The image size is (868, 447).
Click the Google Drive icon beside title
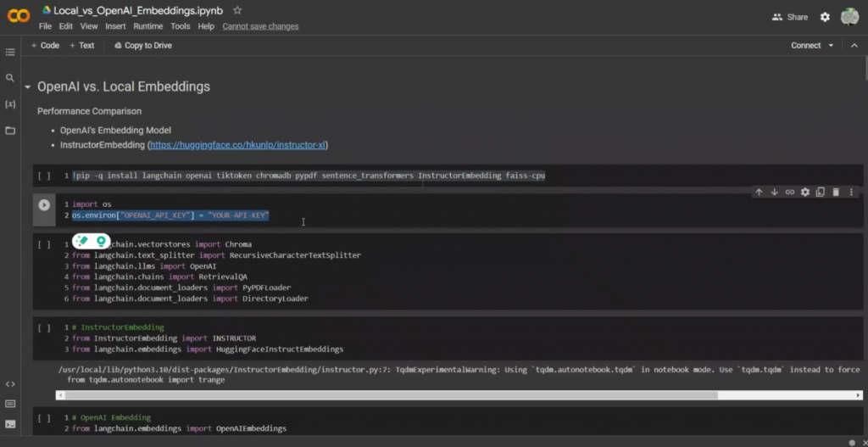tap(47, 10)
